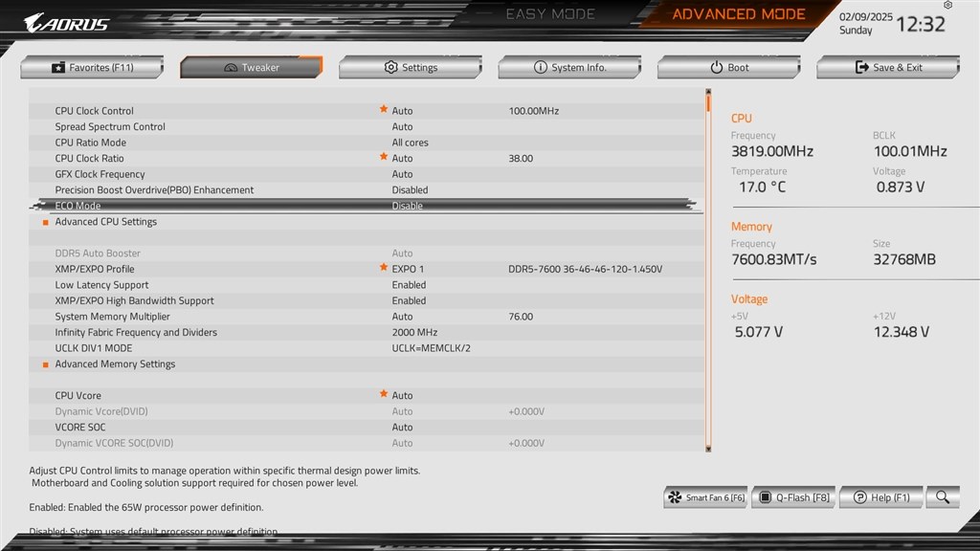The width and height of the screenshot is (980, 551).
Task: Switch to Easy Mode
Action: (x=550, y=13)
